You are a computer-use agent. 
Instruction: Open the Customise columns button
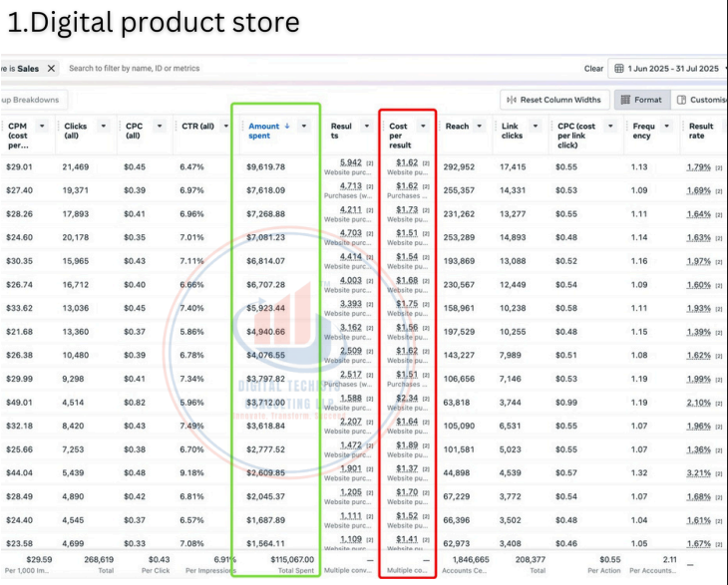point(700,100)
